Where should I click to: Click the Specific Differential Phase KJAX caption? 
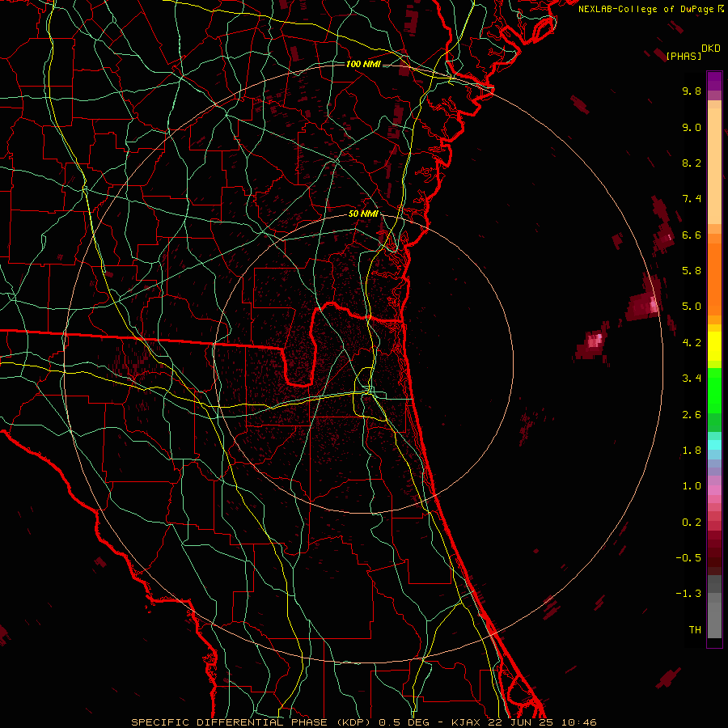tap(363, 722)
